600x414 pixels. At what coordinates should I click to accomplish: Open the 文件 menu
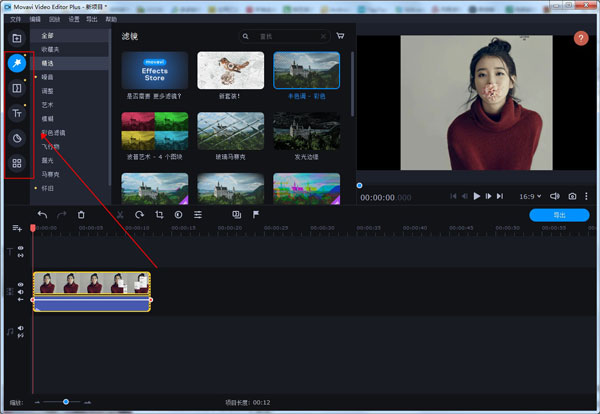pyautogui.click(x=15, y=19)
